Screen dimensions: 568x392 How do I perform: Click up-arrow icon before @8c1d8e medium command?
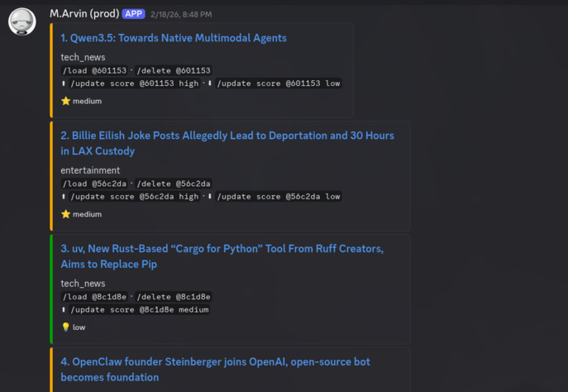tap(64, 309)
